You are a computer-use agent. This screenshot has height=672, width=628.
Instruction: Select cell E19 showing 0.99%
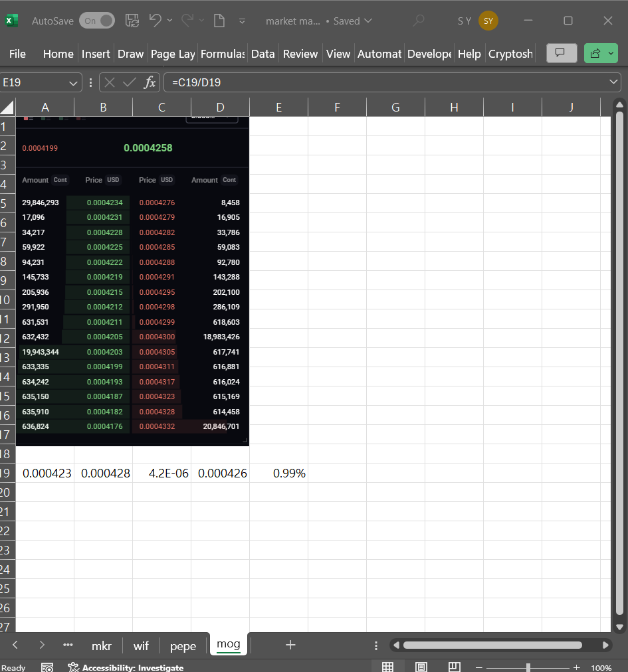pyautogui.click(x=279, y=473)
